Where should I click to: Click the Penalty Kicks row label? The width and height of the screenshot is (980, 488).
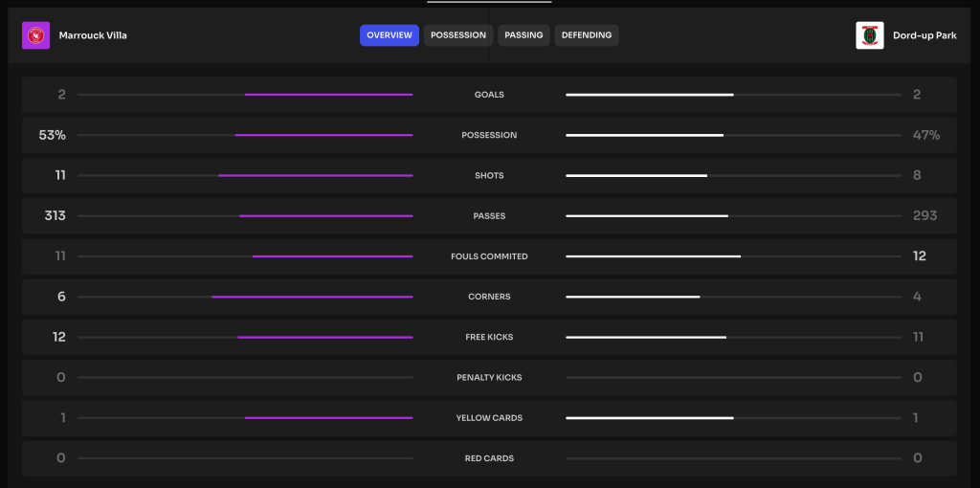tap(489, 378)
